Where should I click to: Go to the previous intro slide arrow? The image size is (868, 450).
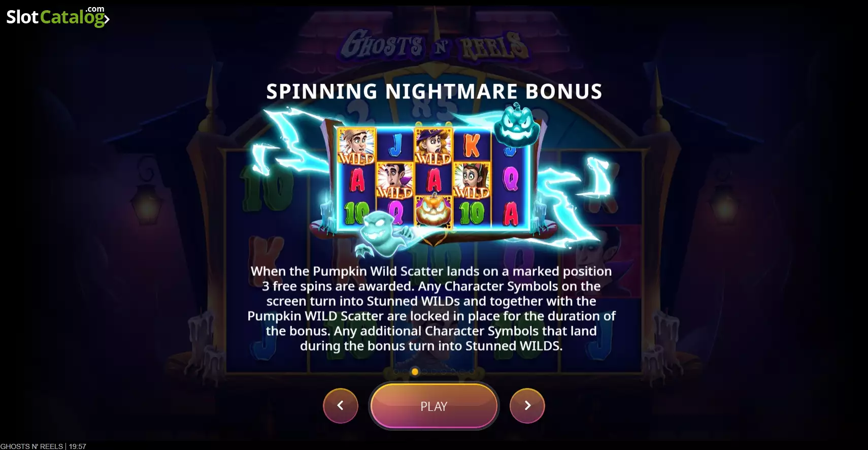341,405
